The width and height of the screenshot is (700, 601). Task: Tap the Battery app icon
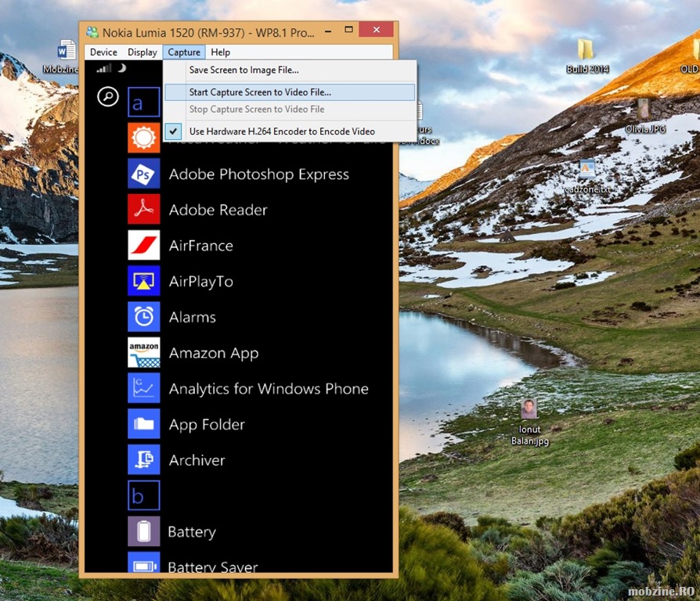click(x=144, y=531)
